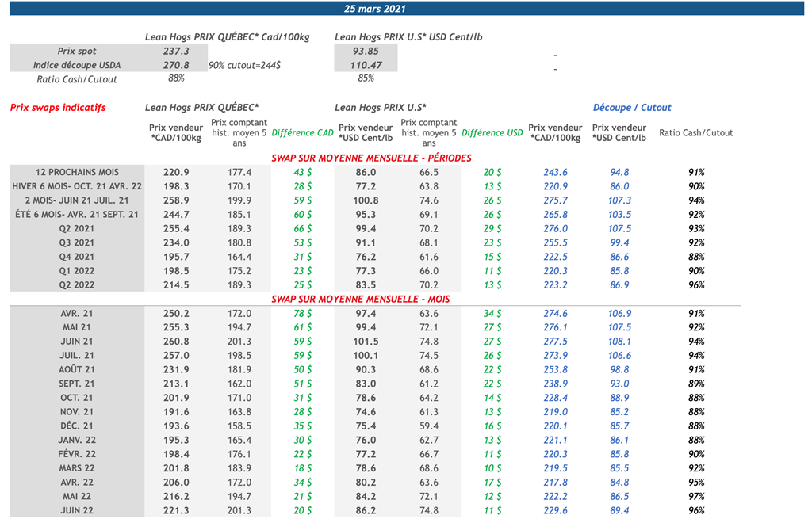Click the "25 mars 2021" date banner
The image size is (812, 519).
click(375, 9)
